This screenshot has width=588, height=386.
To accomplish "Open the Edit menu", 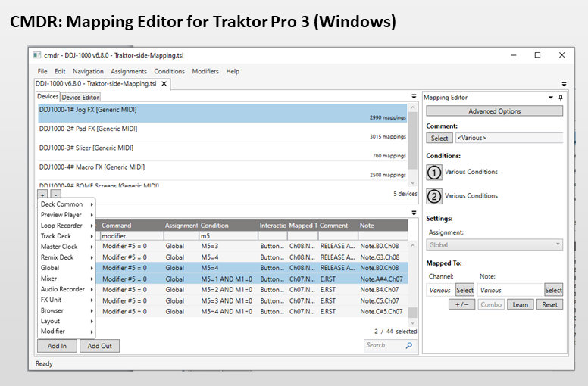I will (60, 71).
